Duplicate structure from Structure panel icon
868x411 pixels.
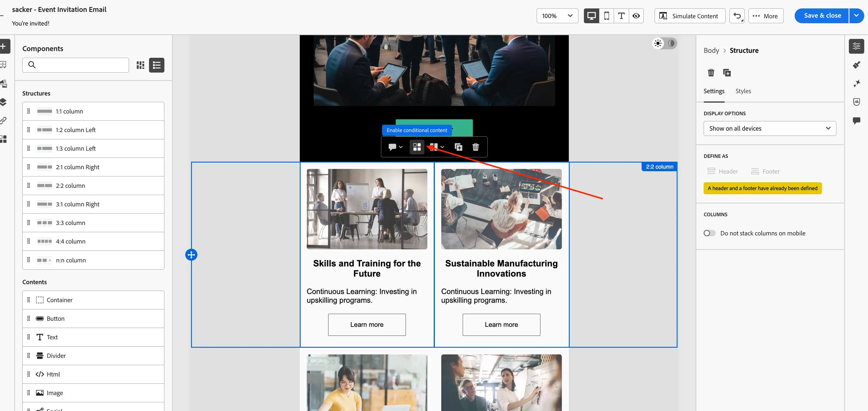click(x=727, y=73)
